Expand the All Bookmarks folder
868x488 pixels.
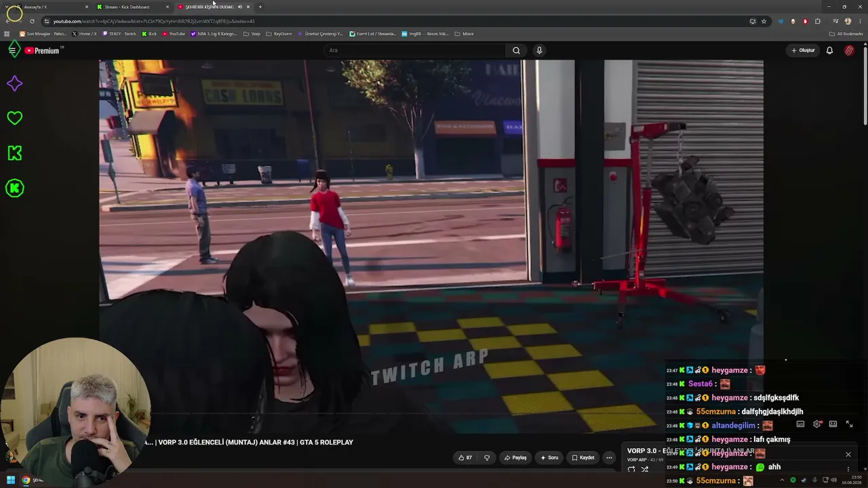click(846, 34)
